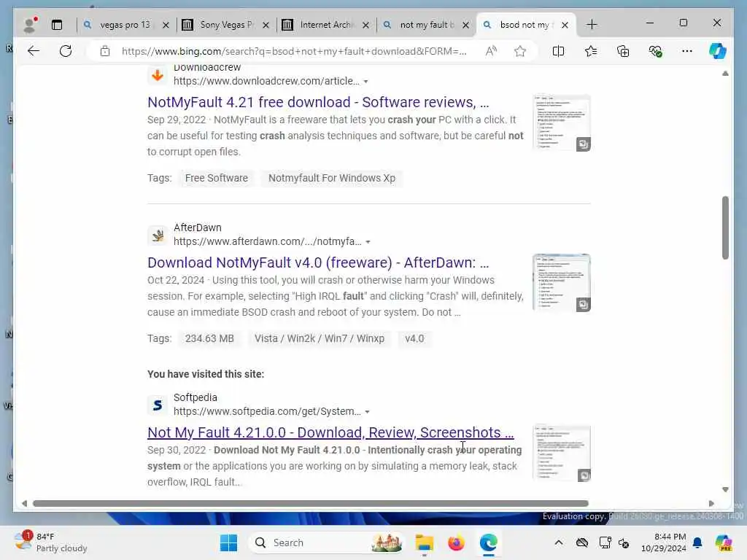Open the Collections icon
Screen dimensions: 747x560
tap(623, 51)
